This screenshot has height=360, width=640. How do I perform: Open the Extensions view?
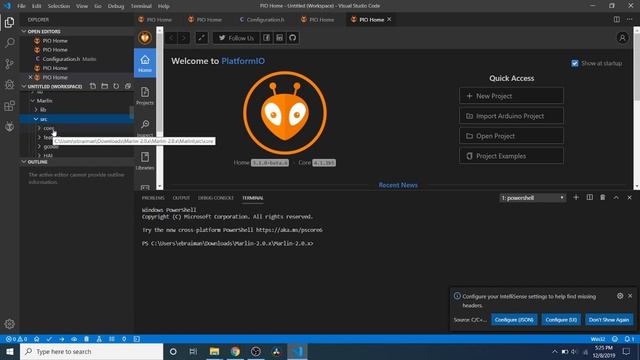coord(9,106)
